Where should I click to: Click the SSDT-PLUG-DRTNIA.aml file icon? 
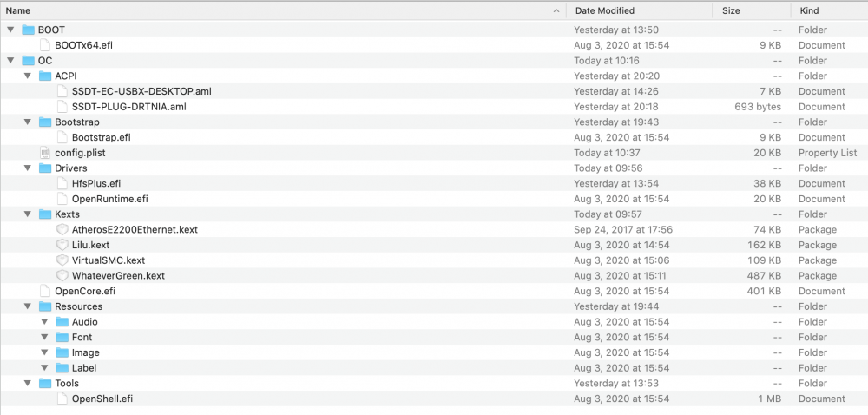[62, 107]
